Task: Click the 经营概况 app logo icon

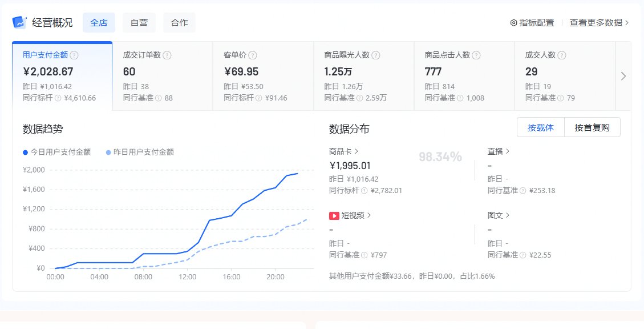Action: pos(19,22)
